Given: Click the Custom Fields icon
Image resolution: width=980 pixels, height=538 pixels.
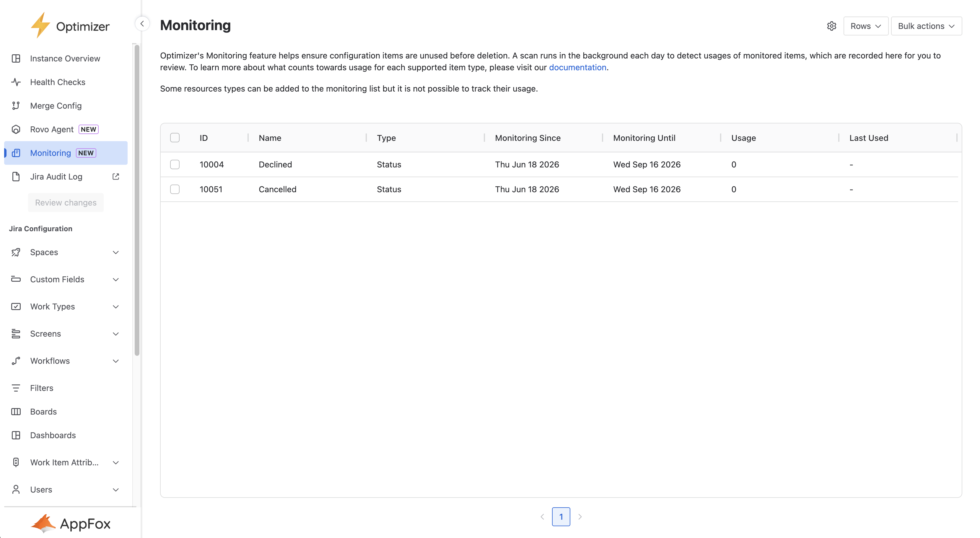Looking at the screenshot, I should coord(16,279).
